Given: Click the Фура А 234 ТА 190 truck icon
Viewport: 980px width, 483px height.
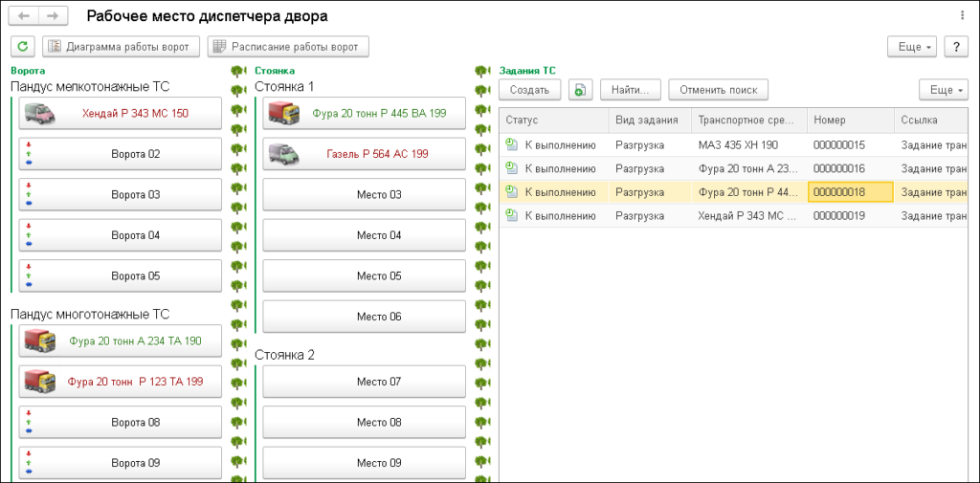Looking at the screenshot, I should (40, 340).
